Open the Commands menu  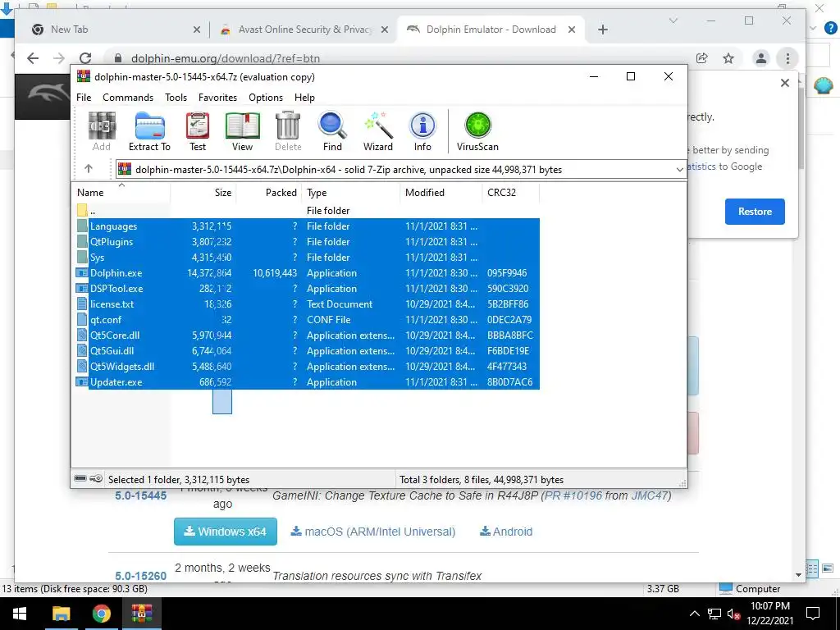click(x=128, y=98)
